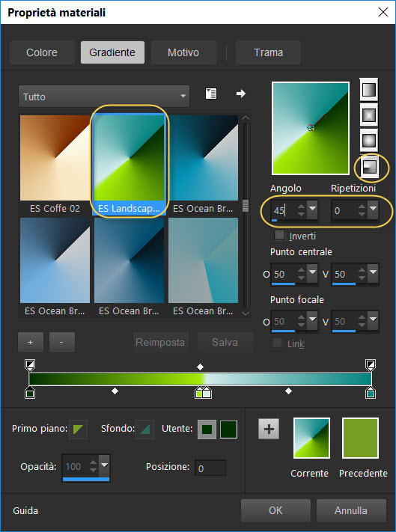
Task: Click the right arrow options icon
Action: point(241,94)
